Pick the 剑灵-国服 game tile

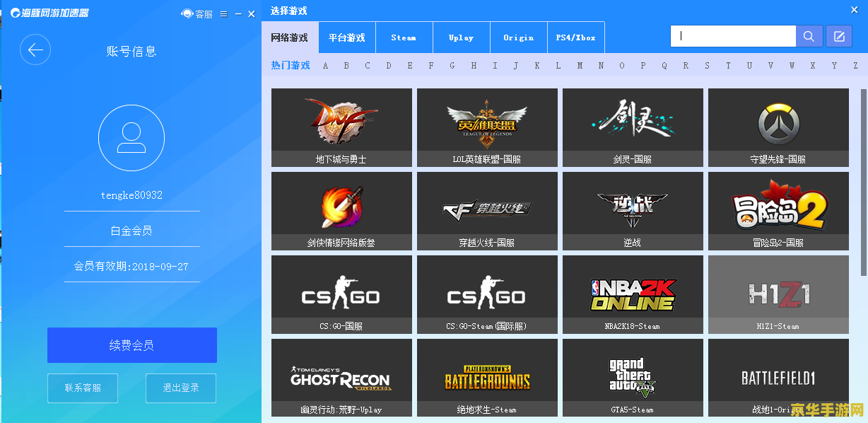pos(633,127)
